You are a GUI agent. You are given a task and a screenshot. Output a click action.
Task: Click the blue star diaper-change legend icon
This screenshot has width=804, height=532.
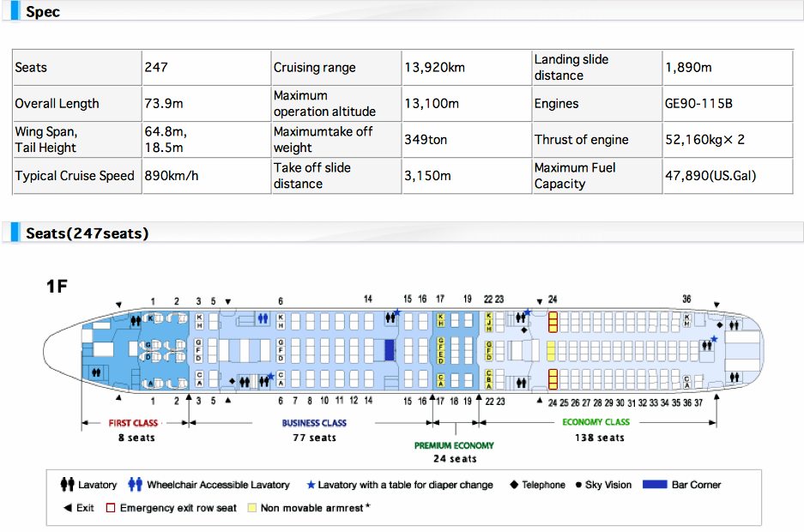311,485
